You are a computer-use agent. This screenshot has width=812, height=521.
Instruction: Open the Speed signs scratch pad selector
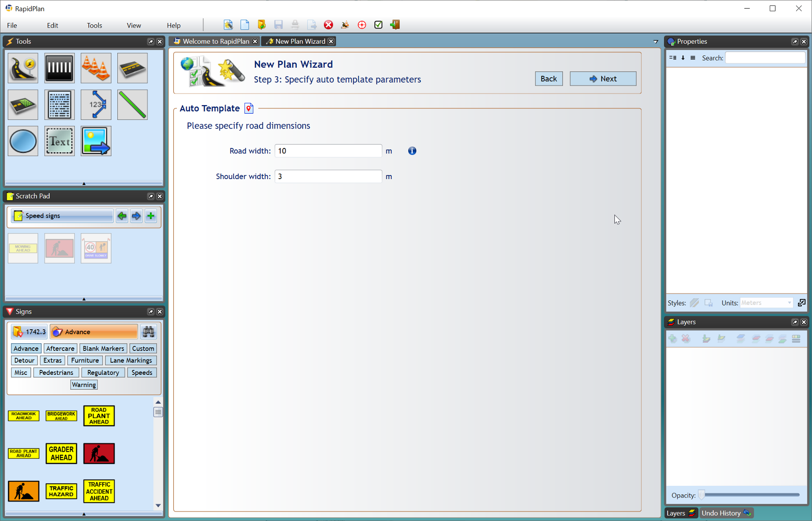point(62,216)
